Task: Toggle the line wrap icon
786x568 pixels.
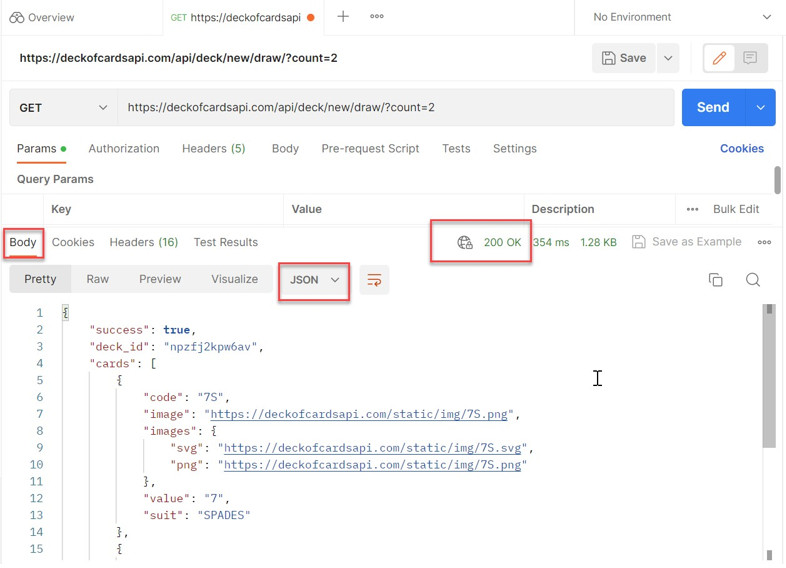Action: (374, 280)
